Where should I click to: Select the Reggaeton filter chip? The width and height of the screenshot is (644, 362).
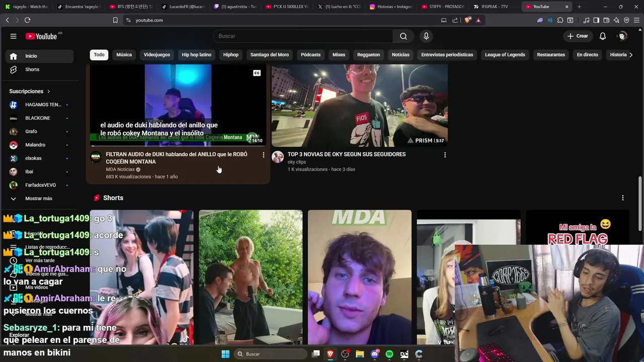click(368, 55)
